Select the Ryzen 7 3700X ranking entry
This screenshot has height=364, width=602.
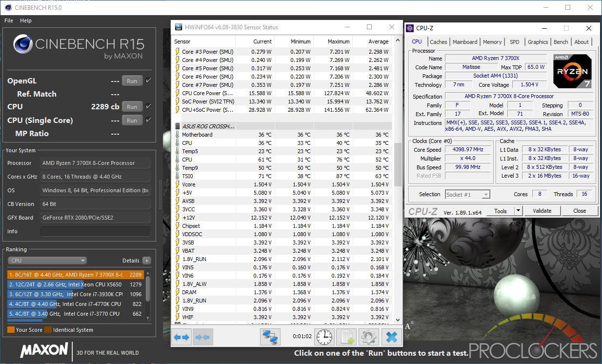[x=75, y=275]
